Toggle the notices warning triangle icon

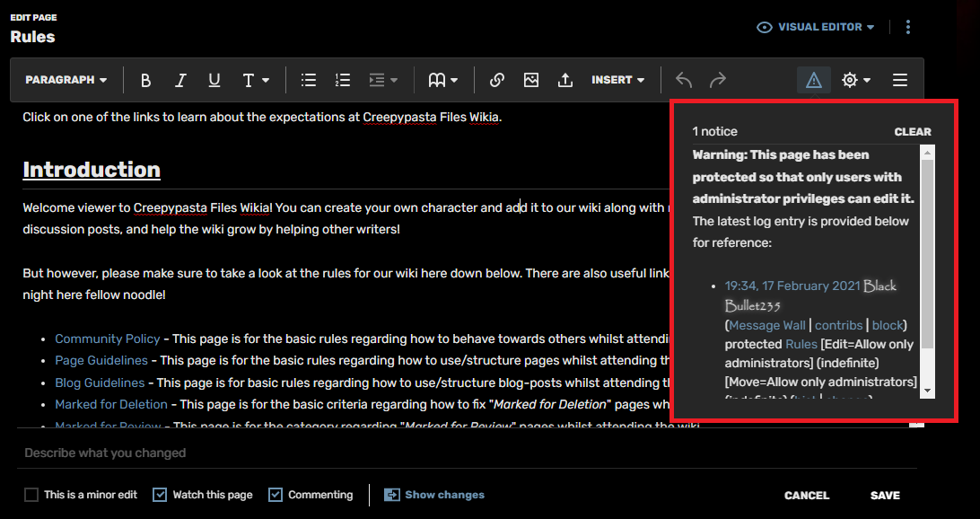(x=814, y=80)
